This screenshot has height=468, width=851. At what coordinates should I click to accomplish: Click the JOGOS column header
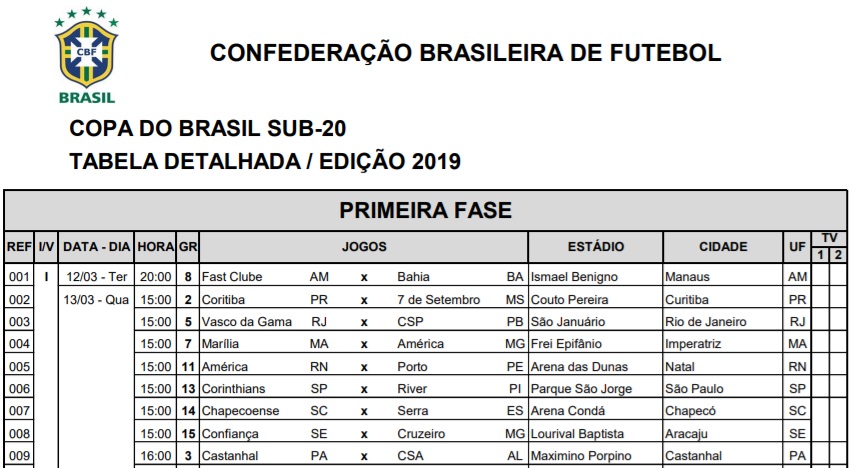[364, 246]
